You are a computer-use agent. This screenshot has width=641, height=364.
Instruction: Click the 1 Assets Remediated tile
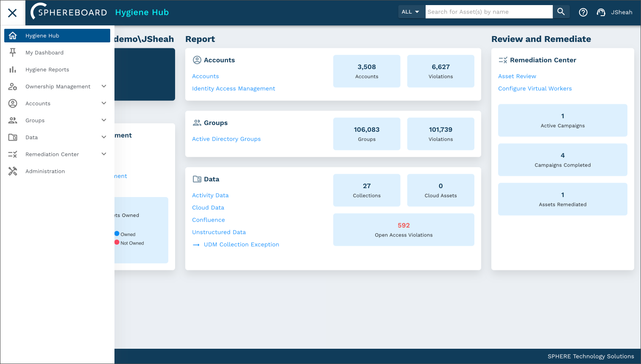coord(563,199)
